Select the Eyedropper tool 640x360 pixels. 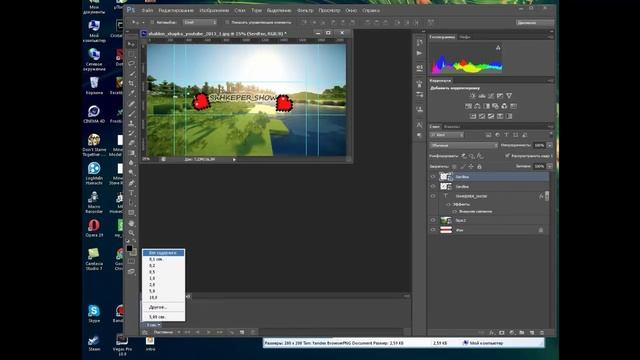[x=131, y=93]
